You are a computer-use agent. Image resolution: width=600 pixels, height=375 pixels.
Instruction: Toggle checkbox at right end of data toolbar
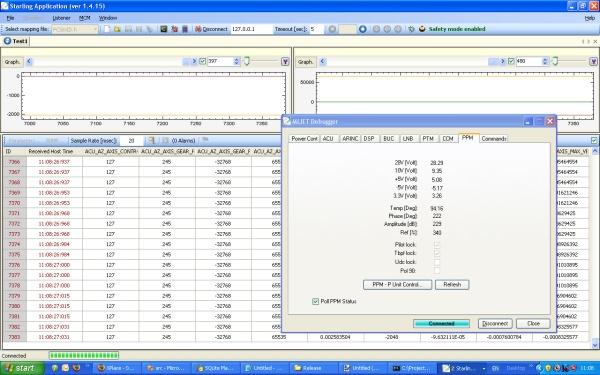pyautogui.click(x=593, y=141)
